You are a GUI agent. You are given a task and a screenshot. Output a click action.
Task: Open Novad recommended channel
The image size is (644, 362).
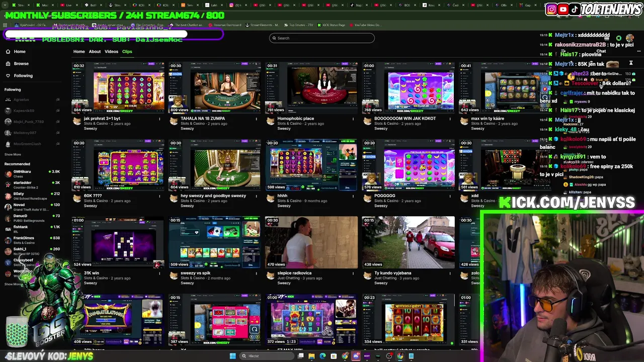pos(31,207)
